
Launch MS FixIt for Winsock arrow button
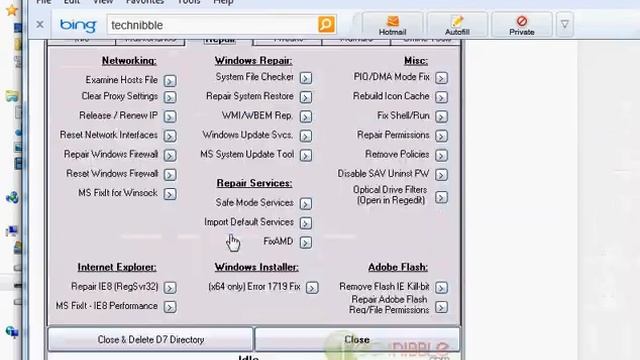point(170,193)
